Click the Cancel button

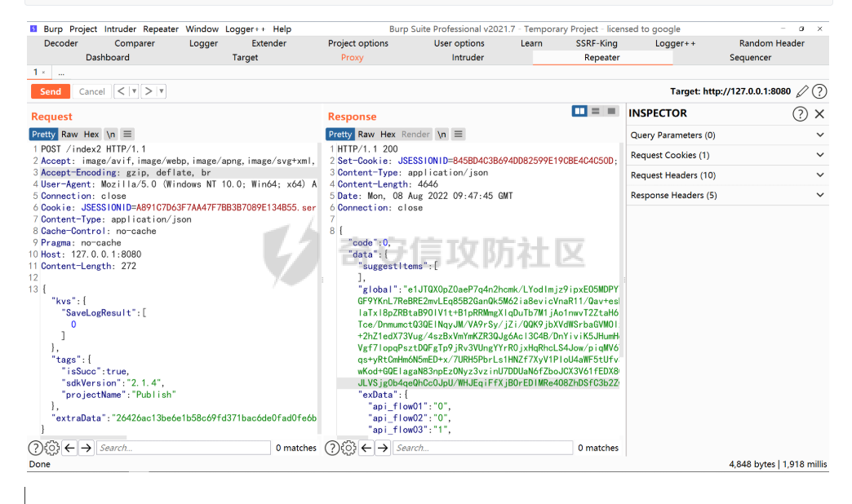pyautogui.click(x=92, y=91)
